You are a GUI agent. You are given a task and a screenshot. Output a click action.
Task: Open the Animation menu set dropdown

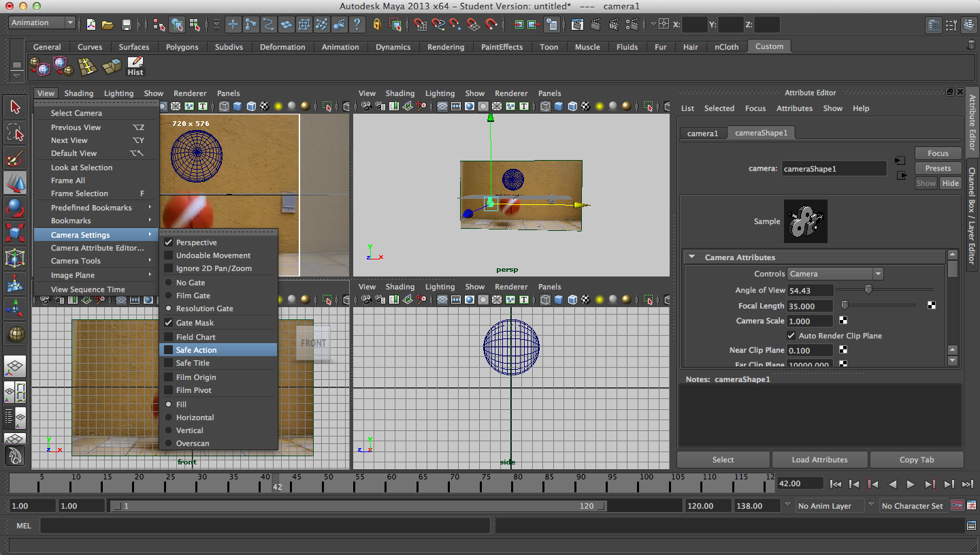[42, 23]
